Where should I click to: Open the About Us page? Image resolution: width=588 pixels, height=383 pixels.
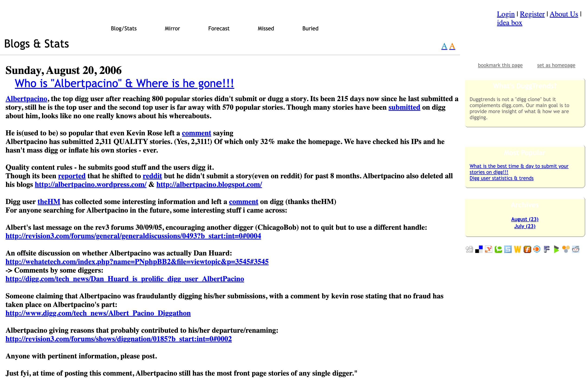(564, 14)
